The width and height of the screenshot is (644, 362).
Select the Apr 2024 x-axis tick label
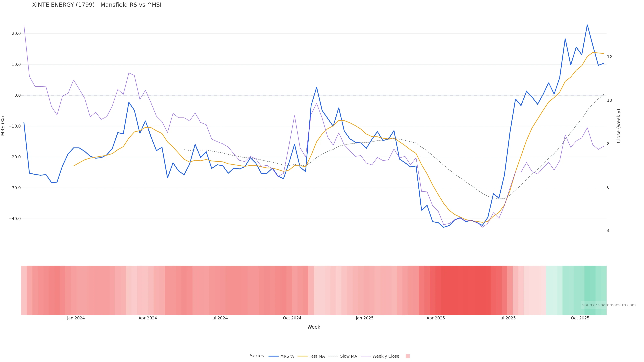(x=148, y=318)
